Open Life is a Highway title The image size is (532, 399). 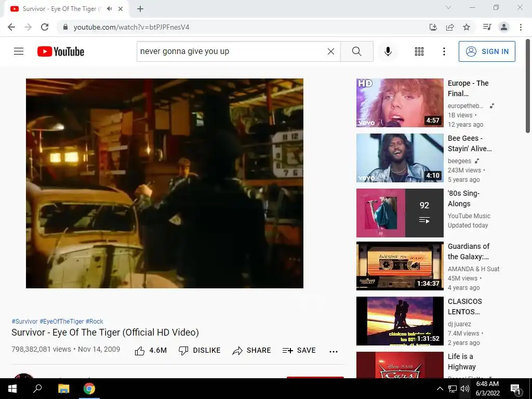462,362
